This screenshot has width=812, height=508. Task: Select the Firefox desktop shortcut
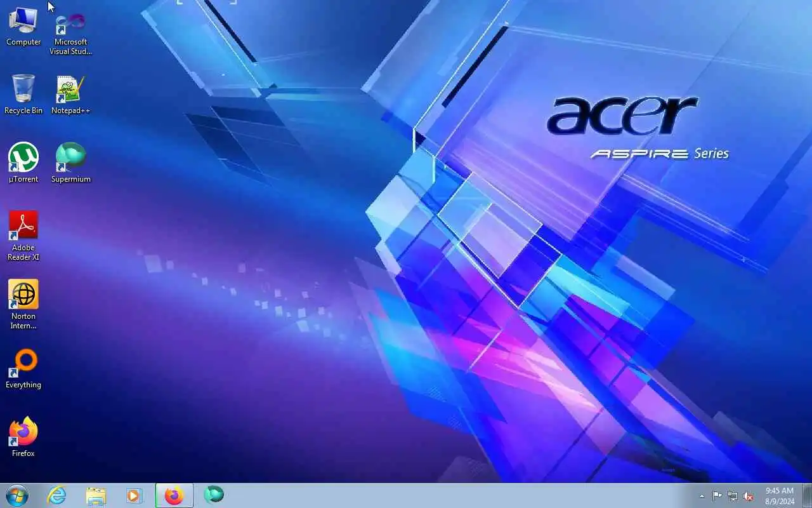point(23,438)
